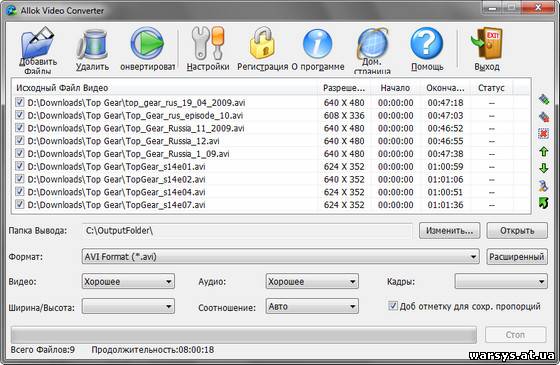
Task: Visit Дом. страница globe icon
Action: click(372, 43)
